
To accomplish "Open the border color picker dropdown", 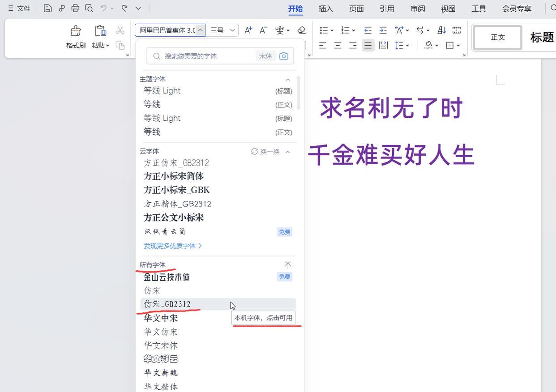I will [x=458, y=45].
